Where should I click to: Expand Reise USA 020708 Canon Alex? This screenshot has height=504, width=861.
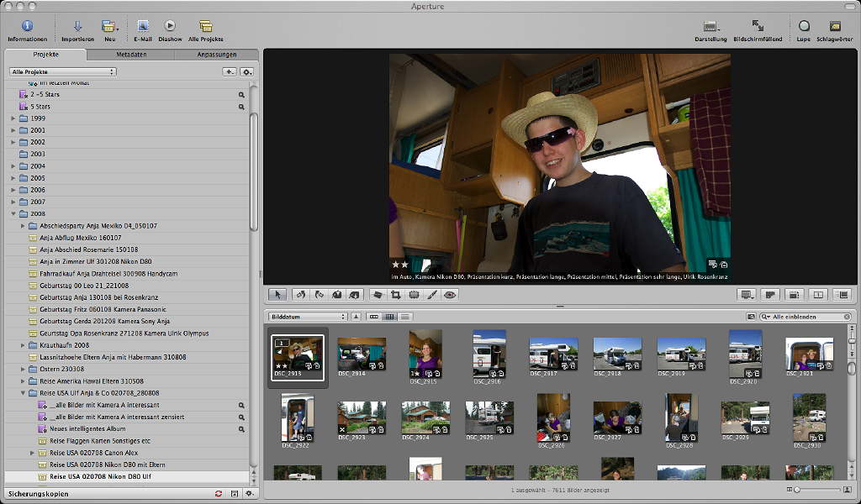point(32,453)
